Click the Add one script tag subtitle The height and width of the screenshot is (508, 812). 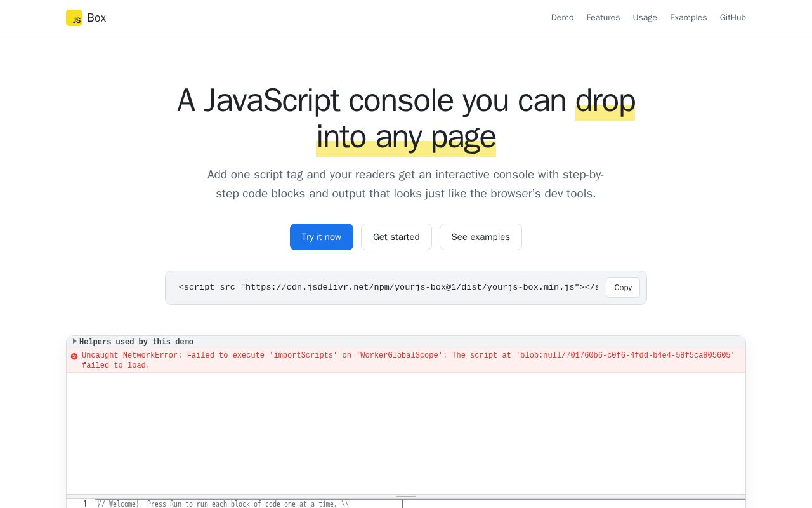[x=406, y=184]
